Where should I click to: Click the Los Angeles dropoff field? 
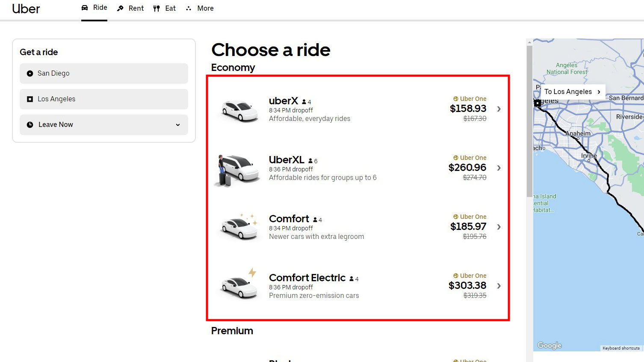pos(104,99)
